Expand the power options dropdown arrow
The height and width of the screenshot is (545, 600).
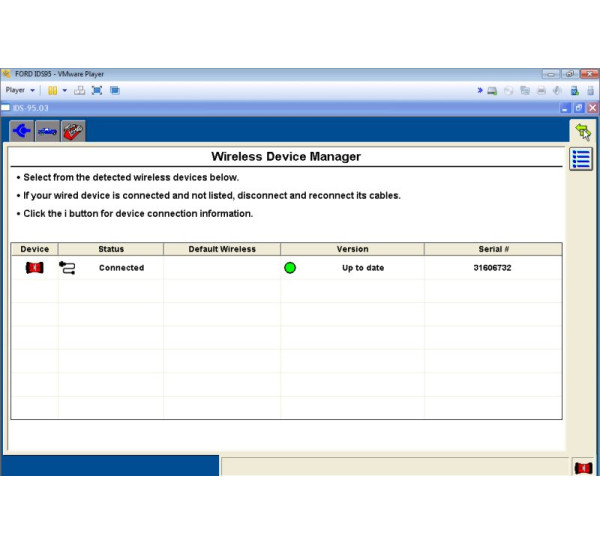click(x=64, y=90)
